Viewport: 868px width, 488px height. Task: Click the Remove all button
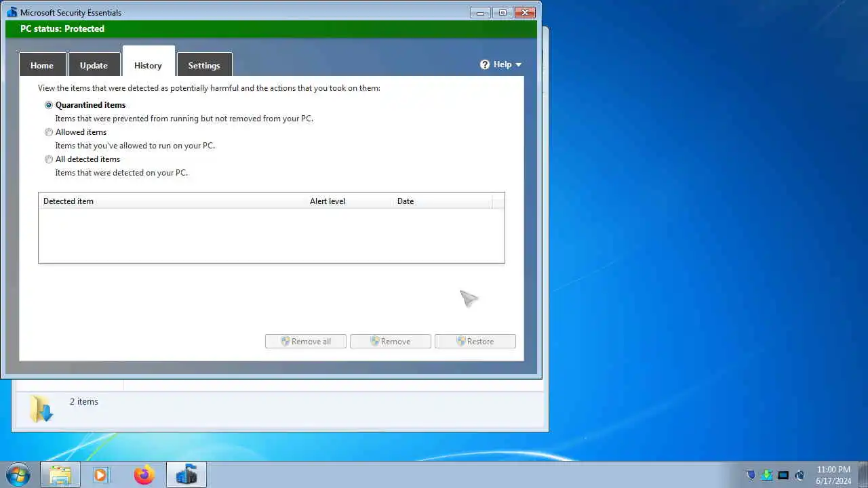(306, 341)
